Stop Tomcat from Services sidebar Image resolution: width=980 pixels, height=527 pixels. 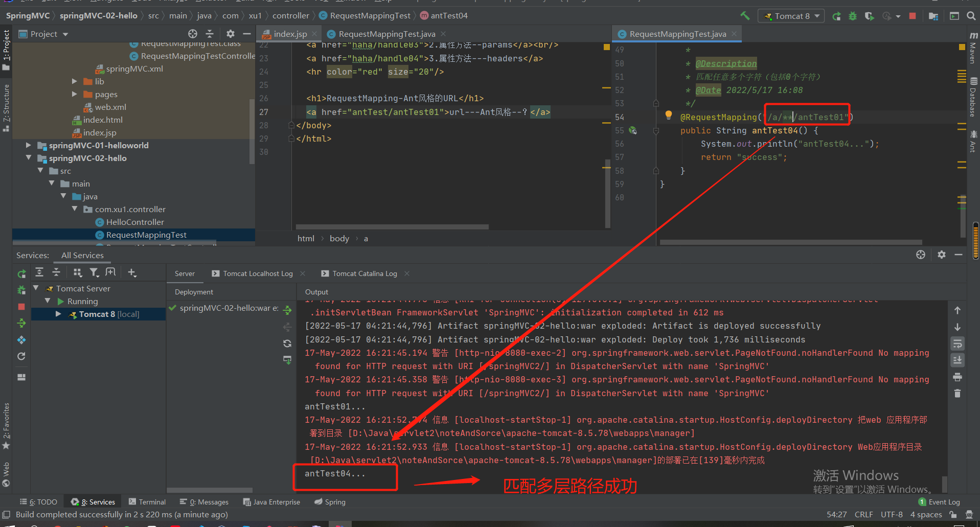click(21, 307)
